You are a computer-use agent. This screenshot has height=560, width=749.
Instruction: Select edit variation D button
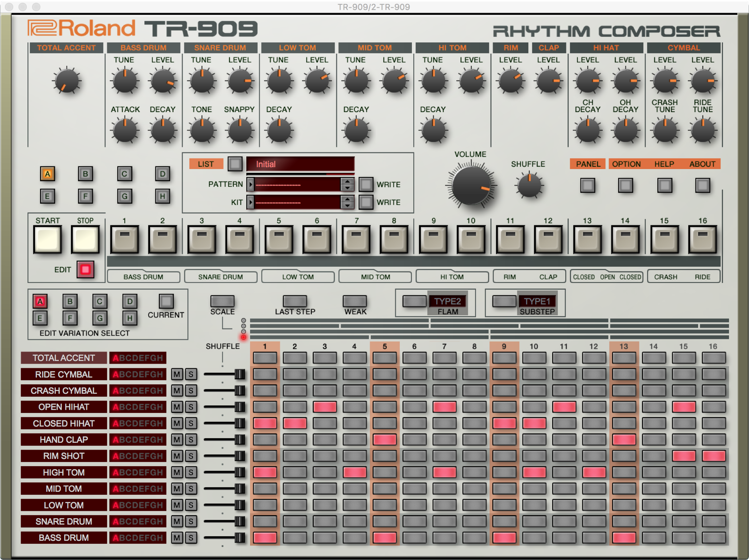click(x=130, y=301)
